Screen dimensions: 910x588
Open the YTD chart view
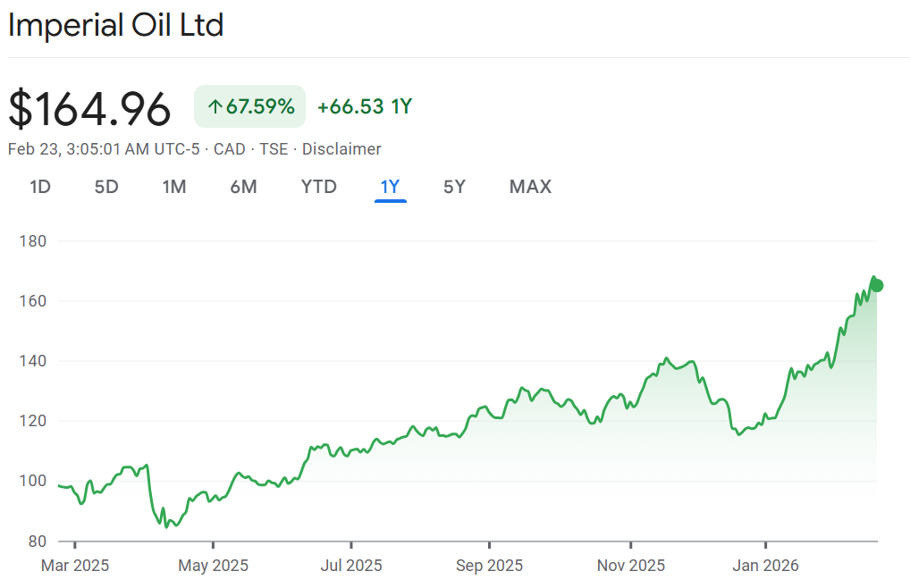pyautogui.click(x=318, y=187)
